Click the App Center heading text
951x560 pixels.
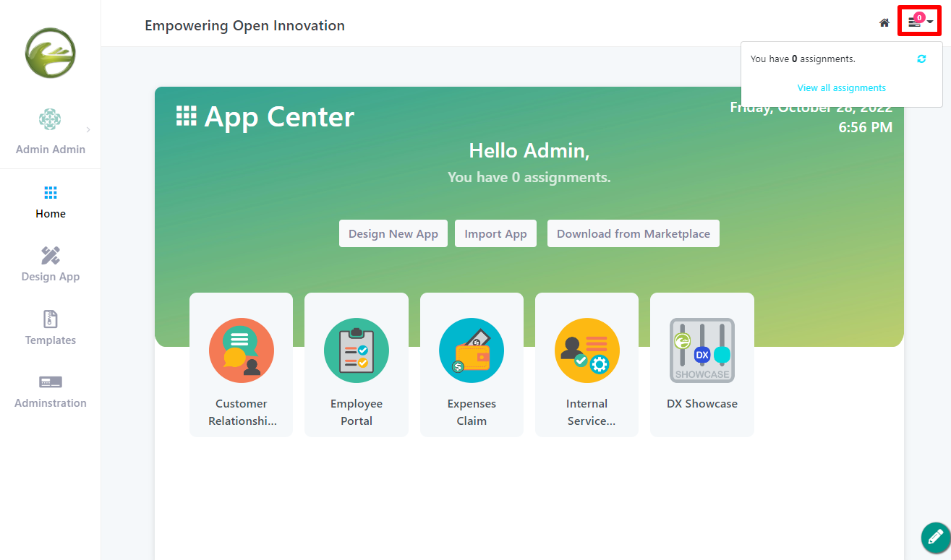(x=279, y=116)
